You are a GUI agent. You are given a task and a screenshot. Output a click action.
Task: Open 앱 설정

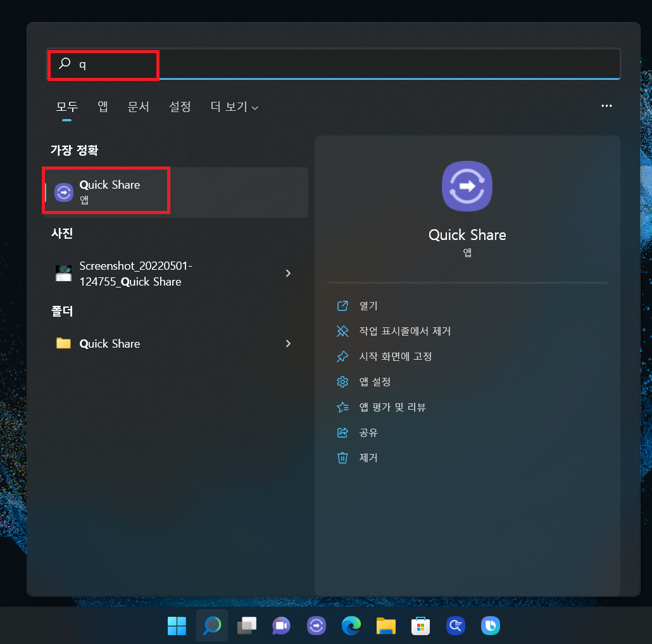375,382
